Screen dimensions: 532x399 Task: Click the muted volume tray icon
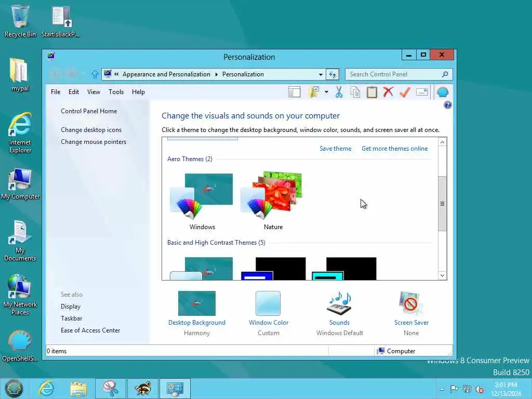(480, 389)
